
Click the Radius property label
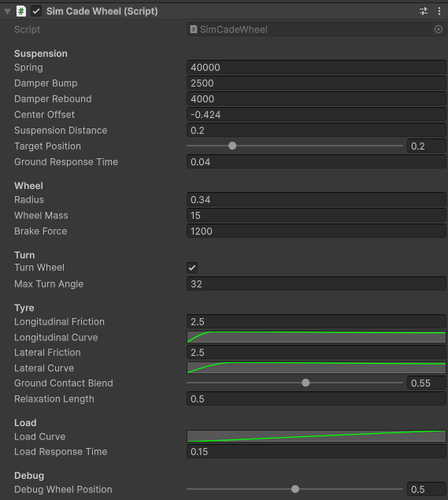[x=29, y=200]
